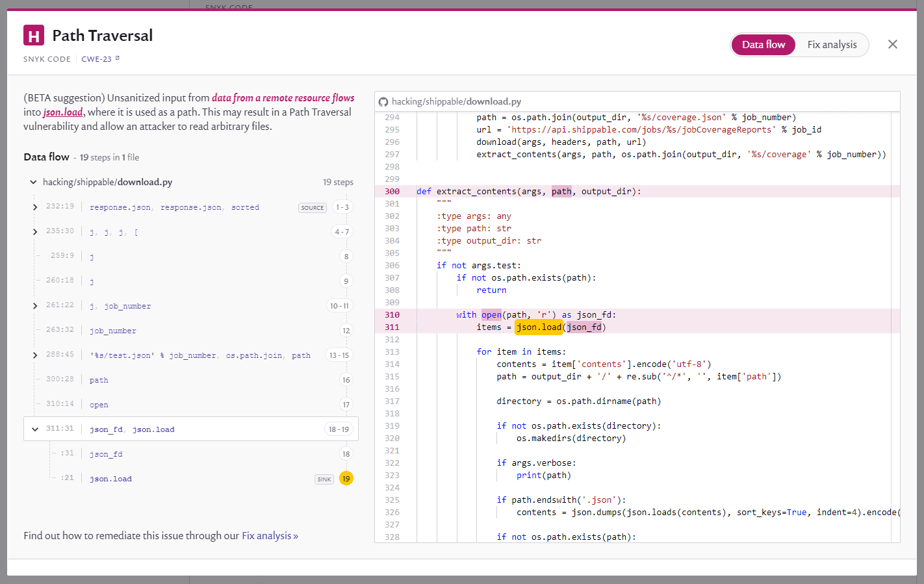Collapse the 311:31 json_fd step group
The image size is (924, 584).
click(35, 429)
